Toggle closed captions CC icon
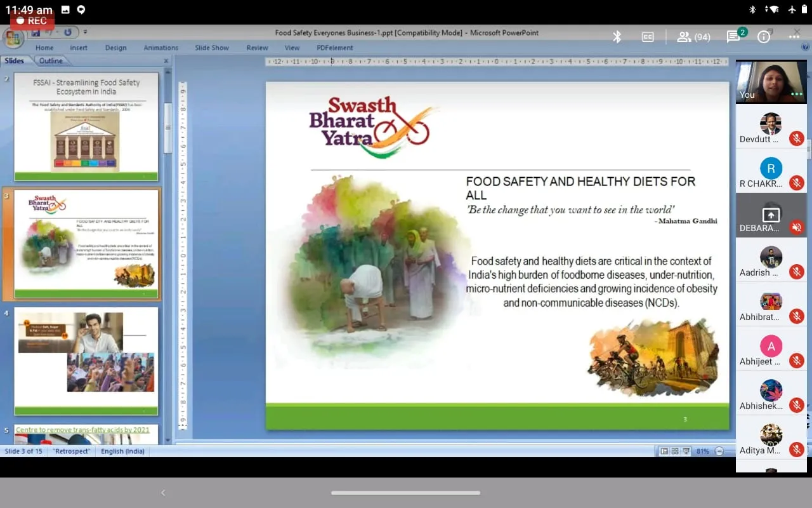Image resolution: width=812 pixels, height=508 pixels. [648, 37]
